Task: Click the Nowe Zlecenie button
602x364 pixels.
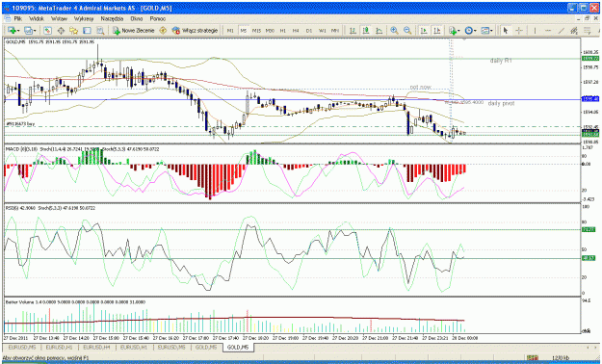Action: [x=133, y=31]
